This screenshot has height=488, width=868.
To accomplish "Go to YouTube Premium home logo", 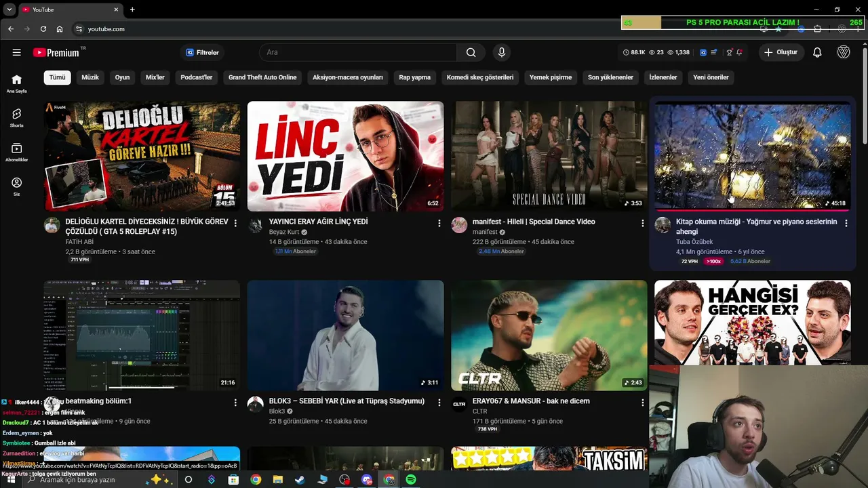I will pos(57,52).
